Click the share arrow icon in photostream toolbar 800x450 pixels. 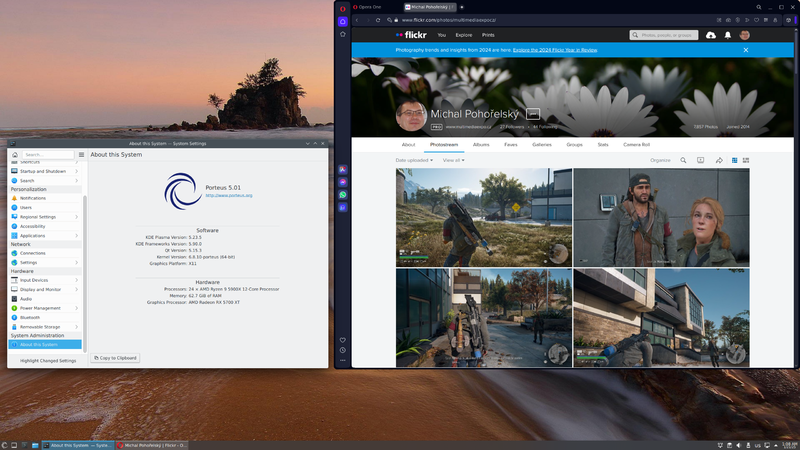718,160
